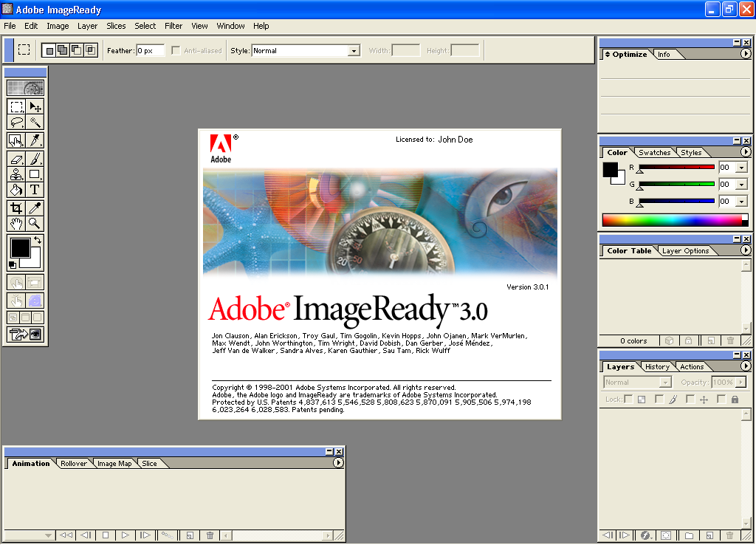756x545 pixels.
Task: Select the Eraser tool
Action: [x=16, y=159]
